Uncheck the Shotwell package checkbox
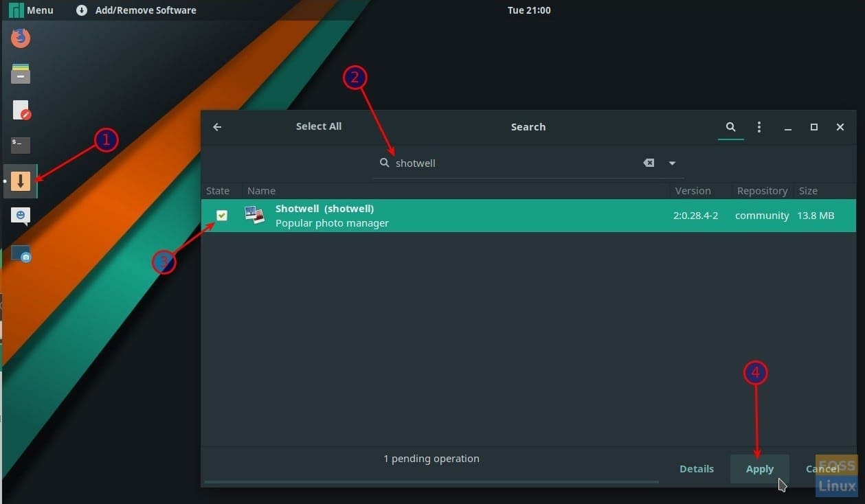 coord(222,216)
